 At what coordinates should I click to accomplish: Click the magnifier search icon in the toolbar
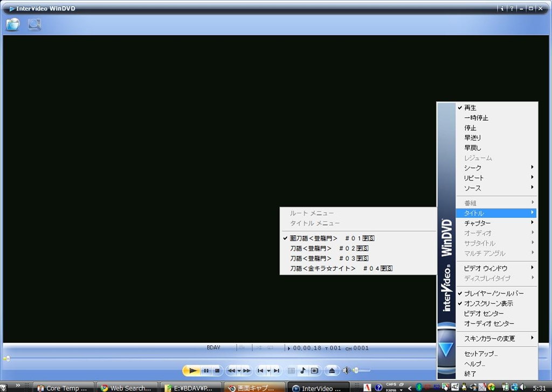[34, 25]
